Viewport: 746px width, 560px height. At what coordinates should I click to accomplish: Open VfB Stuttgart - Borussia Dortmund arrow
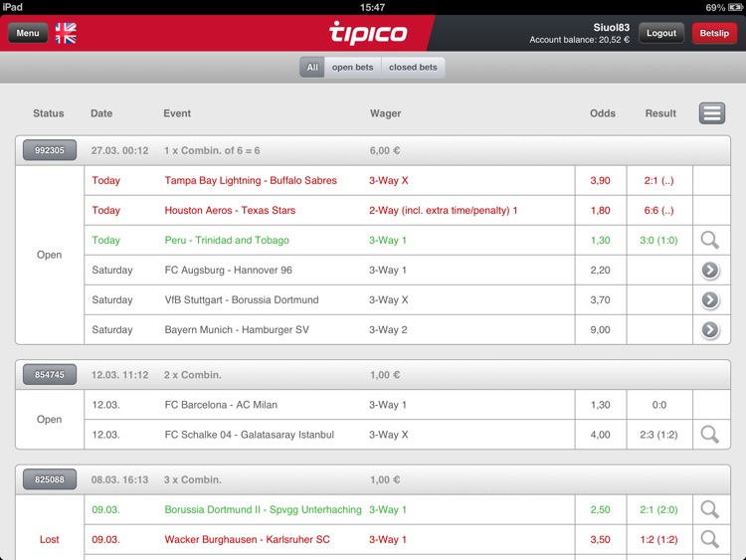(x=710, y=300)
